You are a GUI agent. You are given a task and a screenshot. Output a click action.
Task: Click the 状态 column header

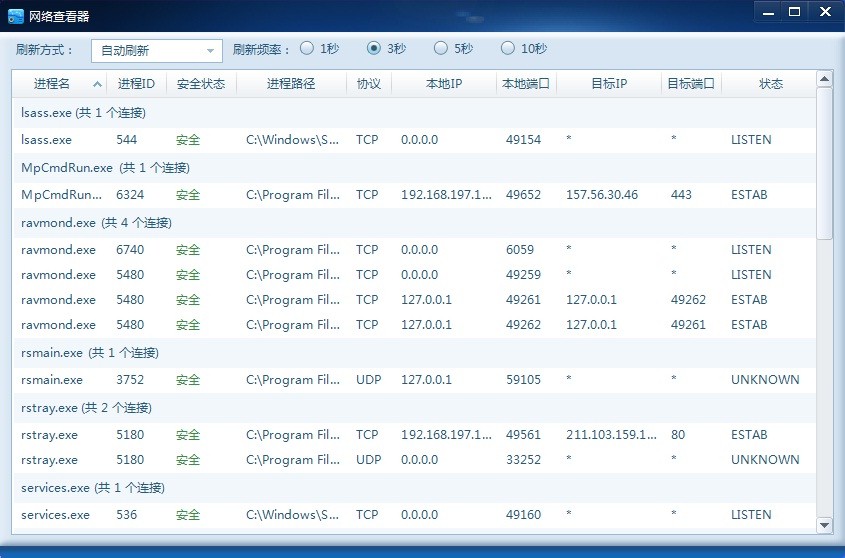770,84
